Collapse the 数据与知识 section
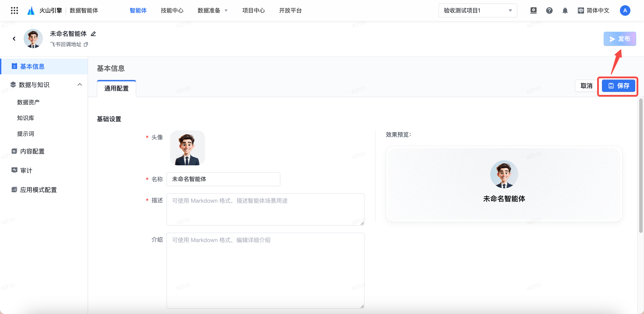This screenshot has height=314, width=644. (x=80, y=85)
